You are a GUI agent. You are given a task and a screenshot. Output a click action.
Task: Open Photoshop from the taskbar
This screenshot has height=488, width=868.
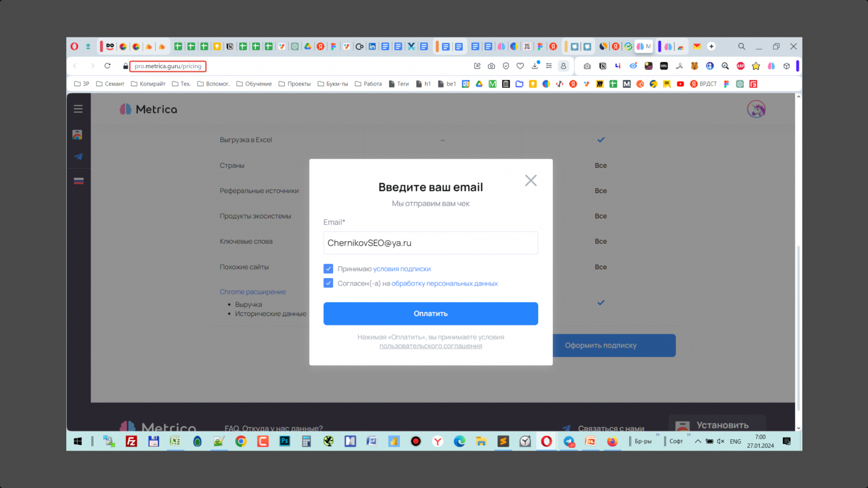pos(285,441)
